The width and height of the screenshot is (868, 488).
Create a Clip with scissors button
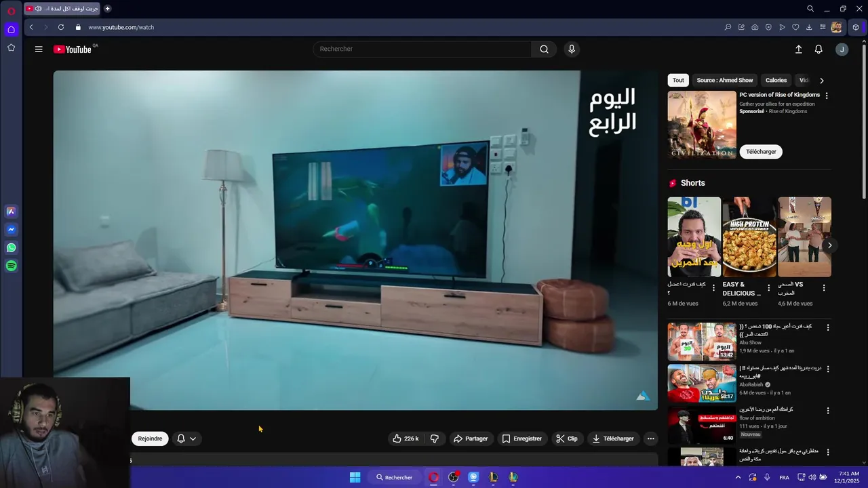coord(567,439)
